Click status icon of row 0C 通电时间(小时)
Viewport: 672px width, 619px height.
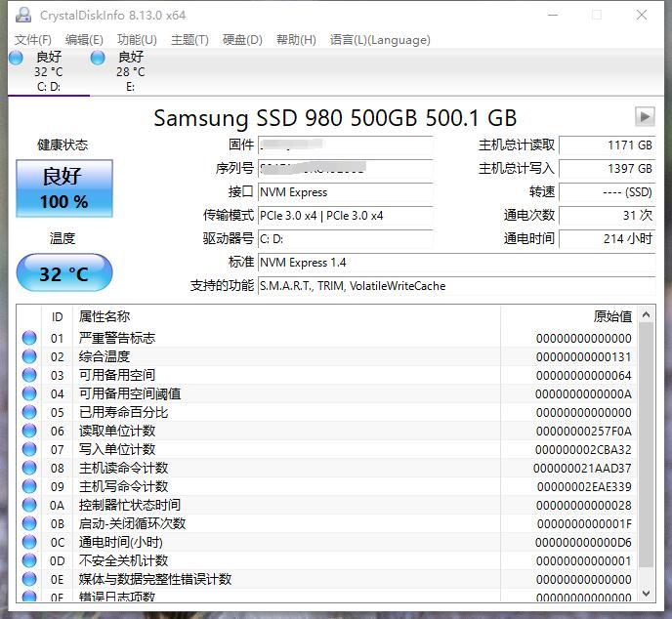[29, 542]
